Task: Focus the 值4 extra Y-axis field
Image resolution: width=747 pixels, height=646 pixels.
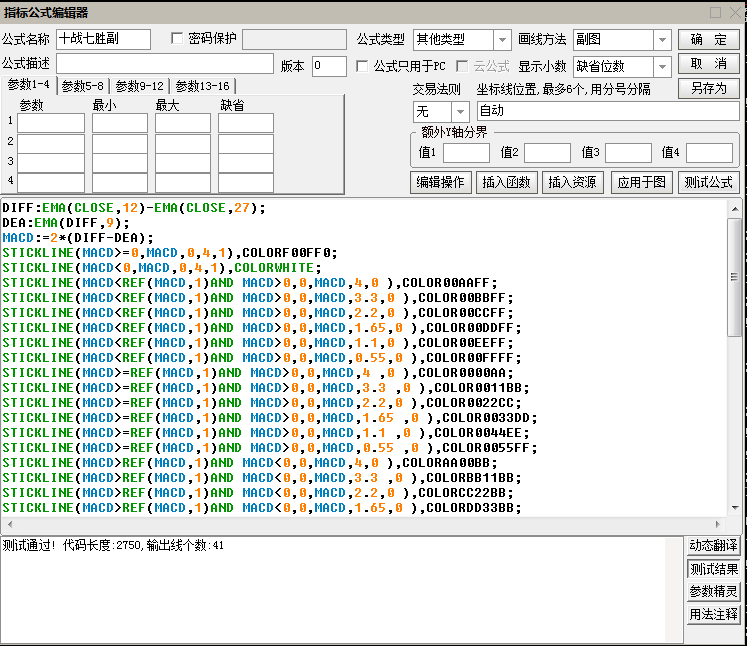Action: (709, 153)
